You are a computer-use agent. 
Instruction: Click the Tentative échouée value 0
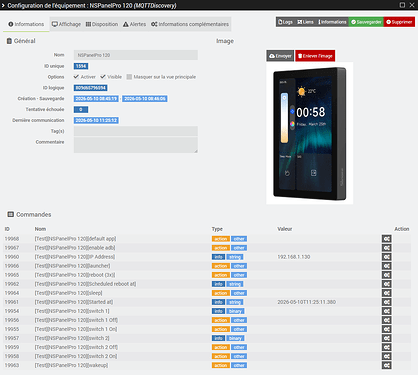[x=81, y=109]
